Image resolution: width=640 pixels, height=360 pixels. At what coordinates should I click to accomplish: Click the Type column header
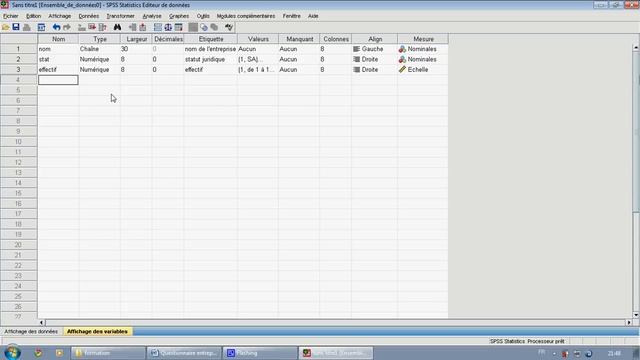click(100, 39)
